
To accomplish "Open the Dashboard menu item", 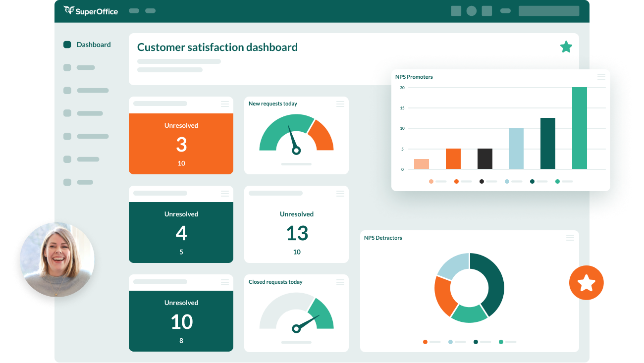I will 93,45.
